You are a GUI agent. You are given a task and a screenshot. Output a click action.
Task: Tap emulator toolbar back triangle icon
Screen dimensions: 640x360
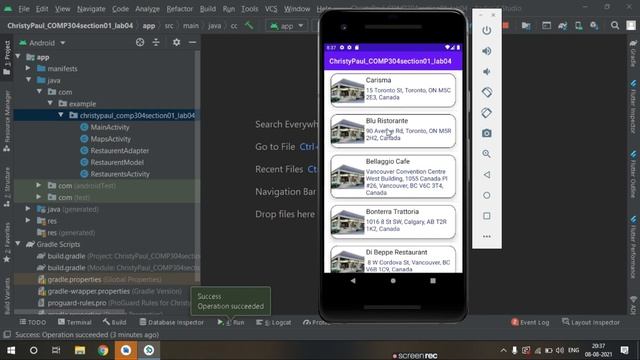(x=487, y=175)
